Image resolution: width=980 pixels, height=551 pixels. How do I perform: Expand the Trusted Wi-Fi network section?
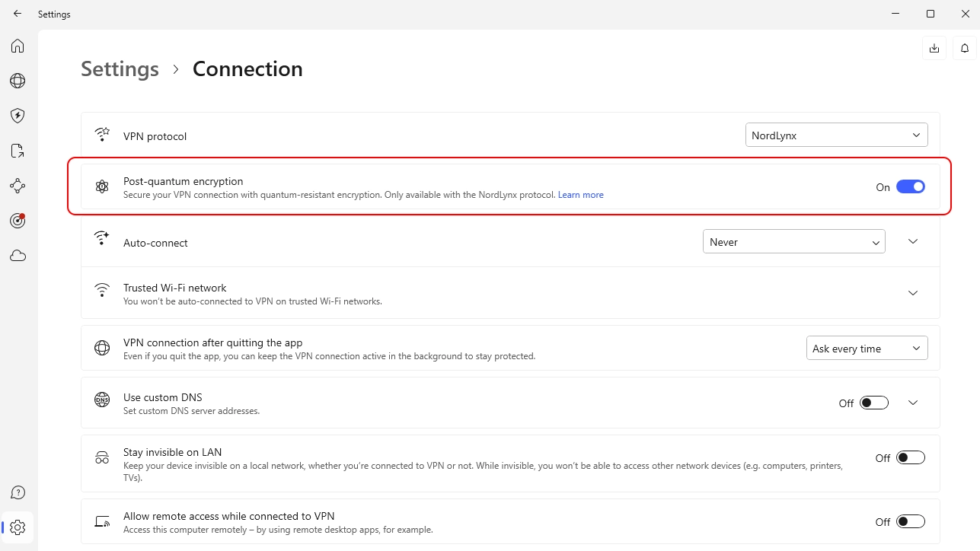pos(913,293)
